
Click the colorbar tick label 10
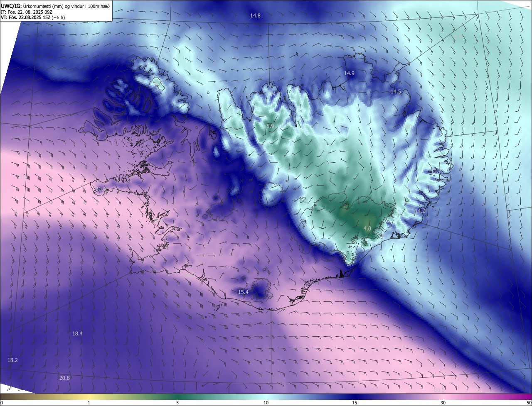pyautogui.click(x=266, y=403)
